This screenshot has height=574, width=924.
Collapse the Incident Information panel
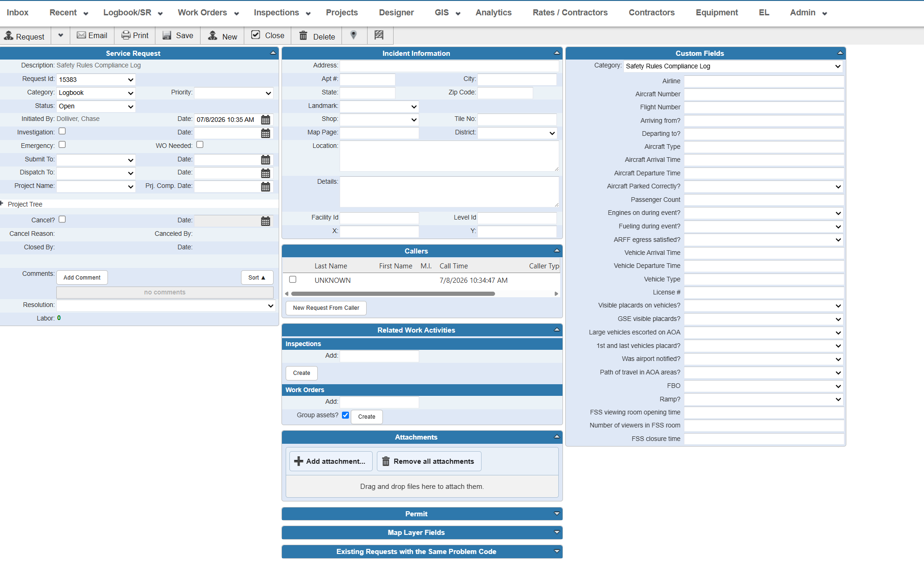click(x=557, y=53)
